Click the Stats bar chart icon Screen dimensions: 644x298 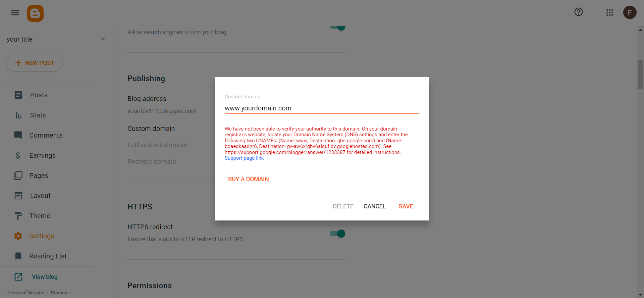tap(18, 115)
